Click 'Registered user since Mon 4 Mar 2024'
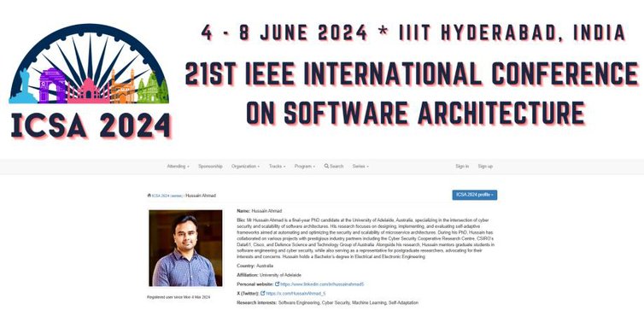This screenshot has height=310, width=644. (x=179, y=297)
